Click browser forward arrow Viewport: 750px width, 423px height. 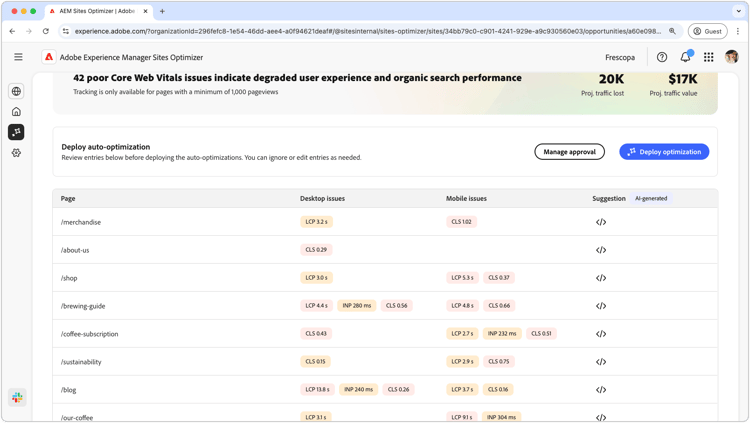29,31
